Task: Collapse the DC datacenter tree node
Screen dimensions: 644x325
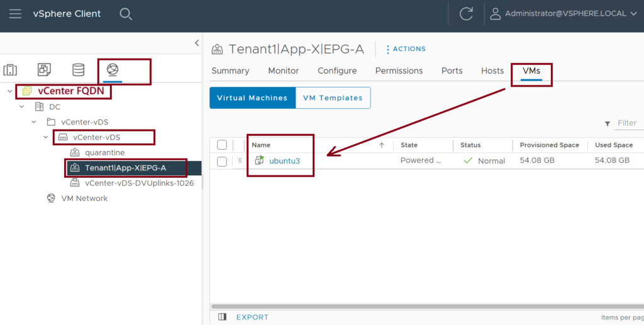Action: click(22, 107)
